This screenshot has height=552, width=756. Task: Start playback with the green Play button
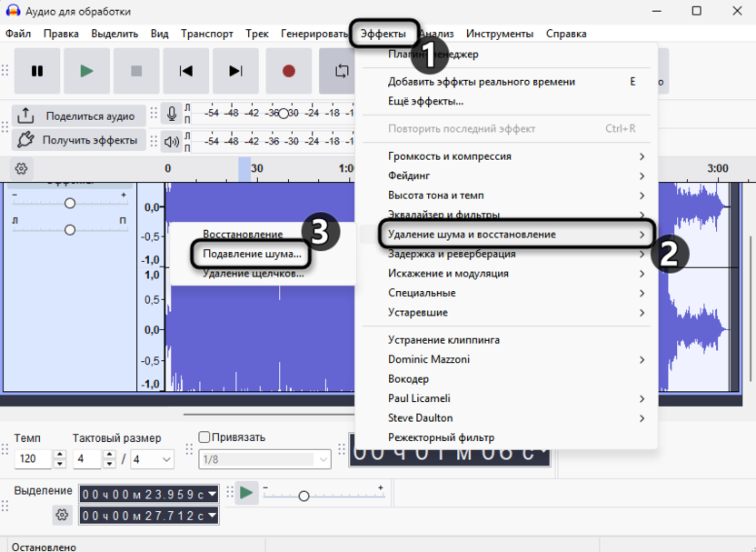[86, 71]
